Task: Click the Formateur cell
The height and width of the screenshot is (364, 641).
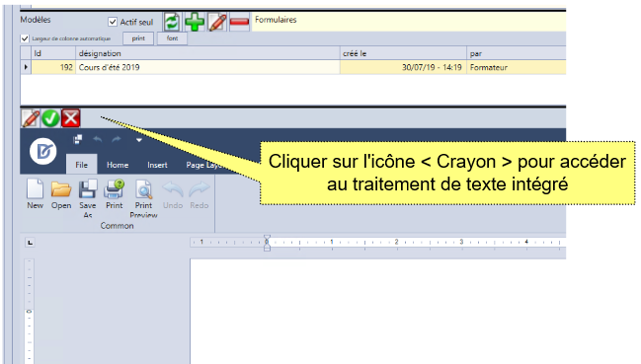Action: 517,67
